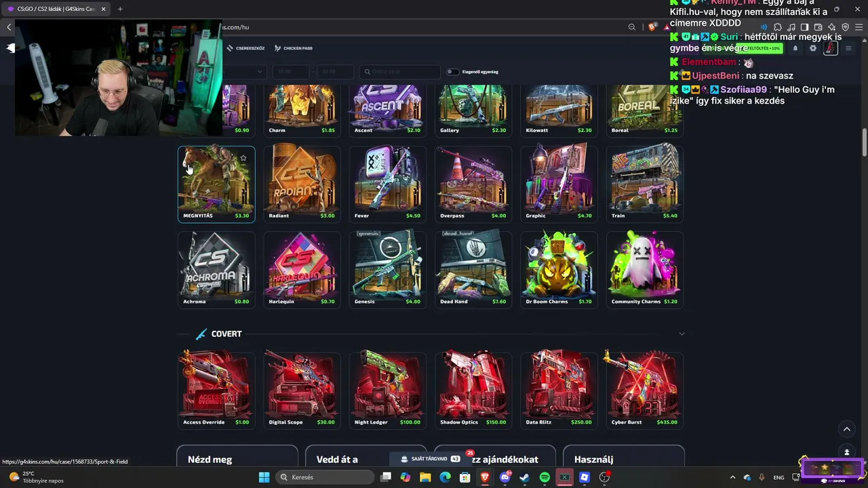
Task: Open Discord from the taskbar
Action: point(505,477)
